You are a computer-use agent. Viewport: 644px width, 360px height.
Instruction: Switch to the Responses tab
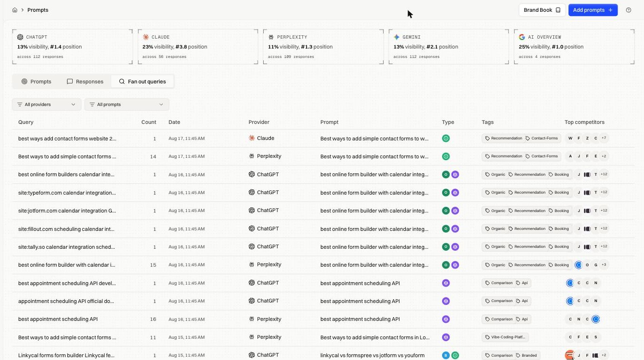pos(85,82)
